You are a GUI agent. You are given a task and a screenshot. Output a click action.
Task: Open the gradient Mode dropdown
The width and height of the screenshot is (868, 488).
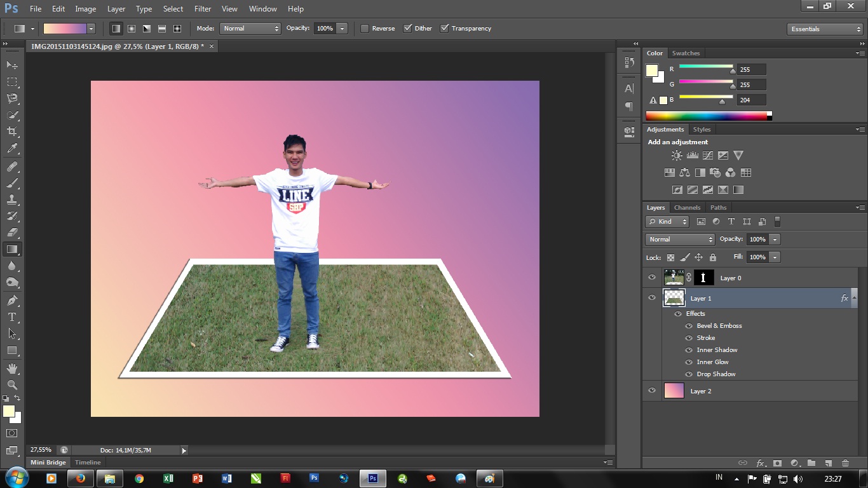coord(250,29)
